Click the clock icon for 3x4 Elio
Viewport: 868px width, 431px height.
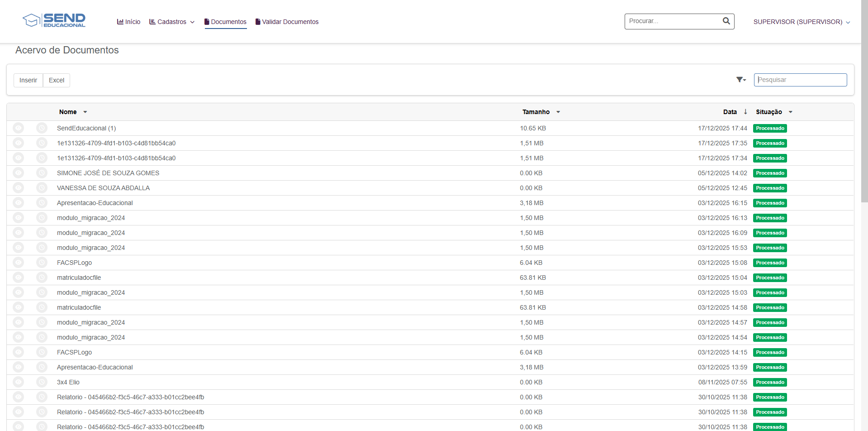pyautogui.click(x=42, y=382)
